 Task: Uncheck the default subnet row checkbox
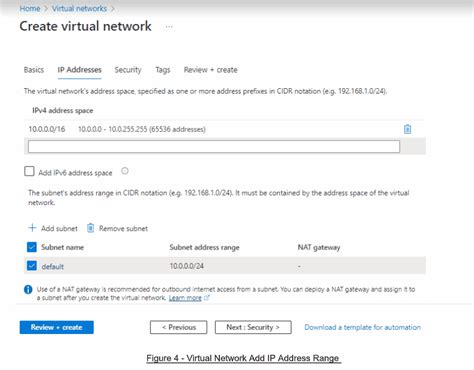tap(32, 266)
